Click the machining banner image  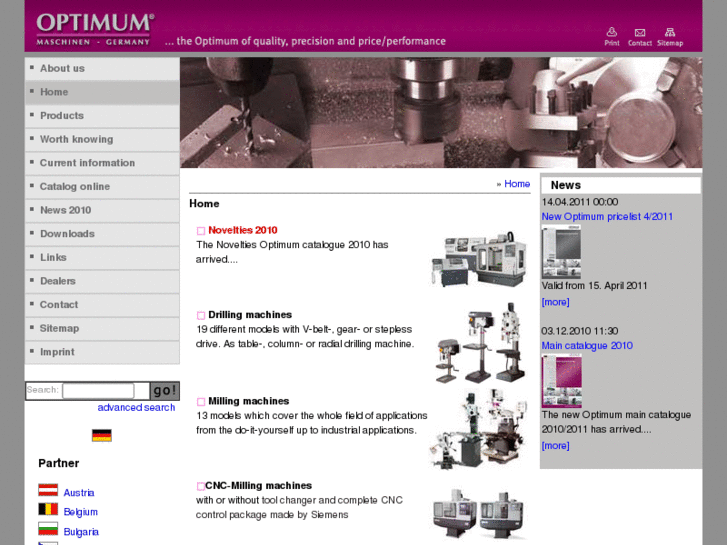[x=441, y=112]
